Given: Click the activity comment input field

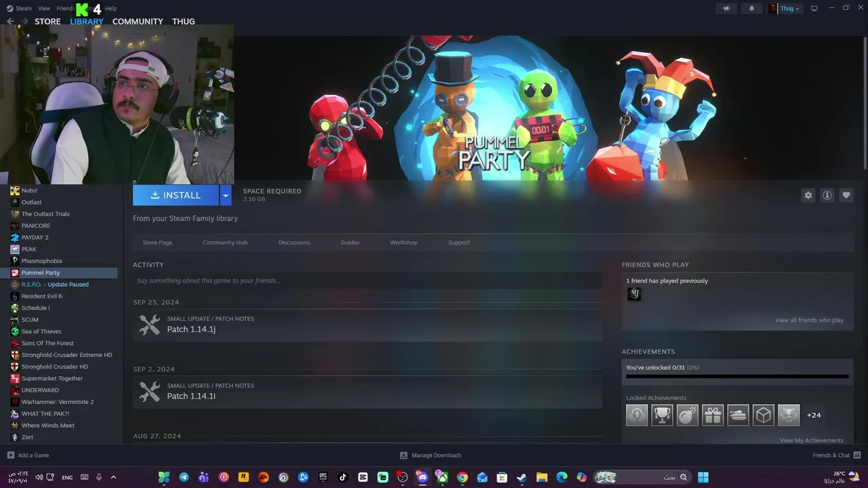Looking at the screenshot, I should point(368,281).
